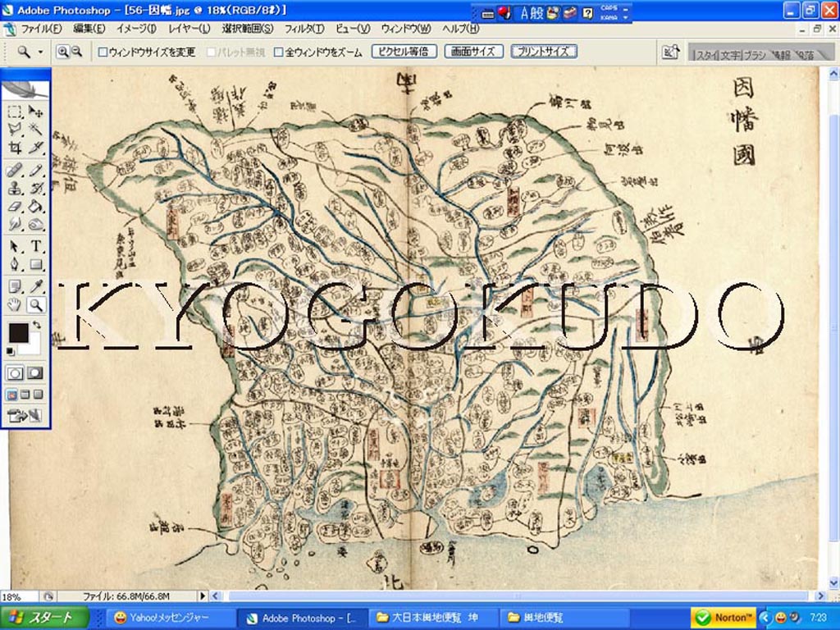Viewport: 840px width, 630px height.
Task: Select the Zoom tool in the toolbox
Action: (36, 305)
